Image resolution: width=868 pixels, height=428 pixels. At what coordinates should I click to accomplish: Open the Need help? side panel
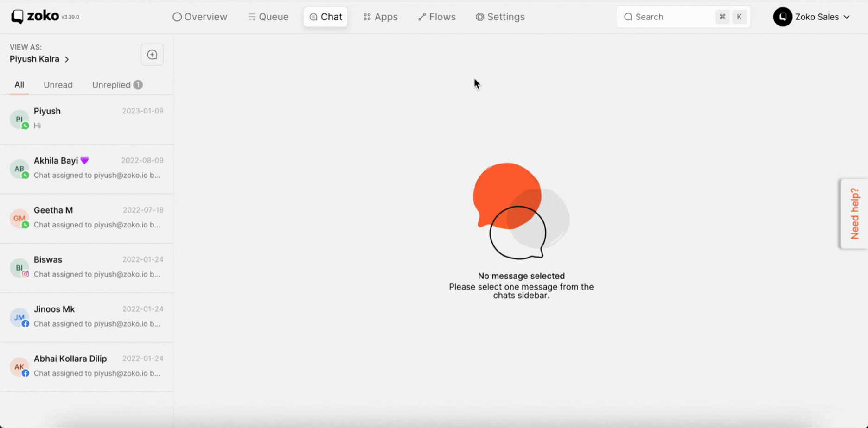854,214
